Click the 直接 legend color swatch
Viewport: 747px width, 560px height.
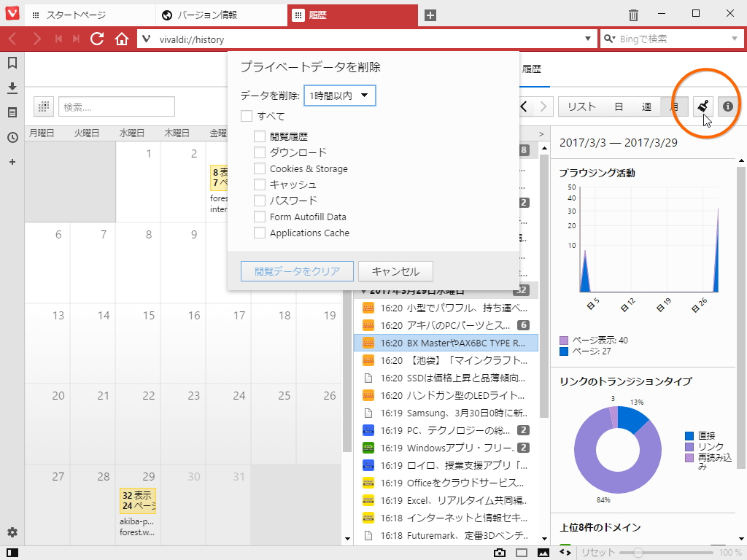point(689,436)
